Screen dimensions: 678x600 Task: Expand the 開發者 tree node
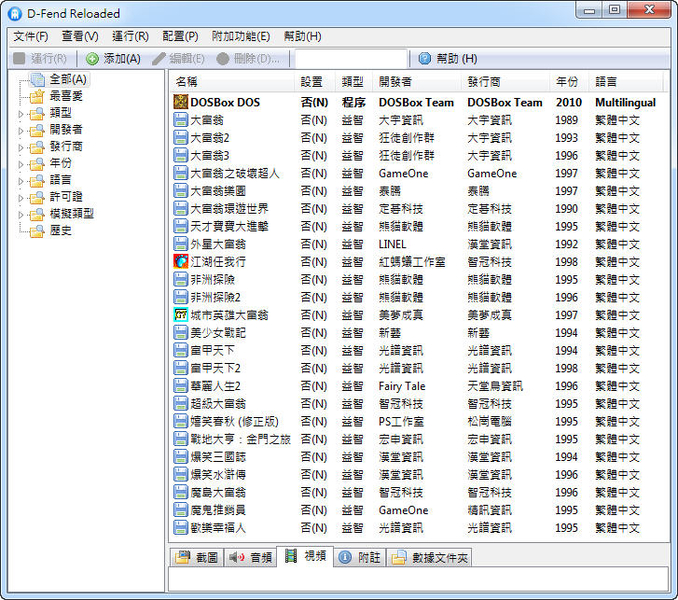pos(20,131)
